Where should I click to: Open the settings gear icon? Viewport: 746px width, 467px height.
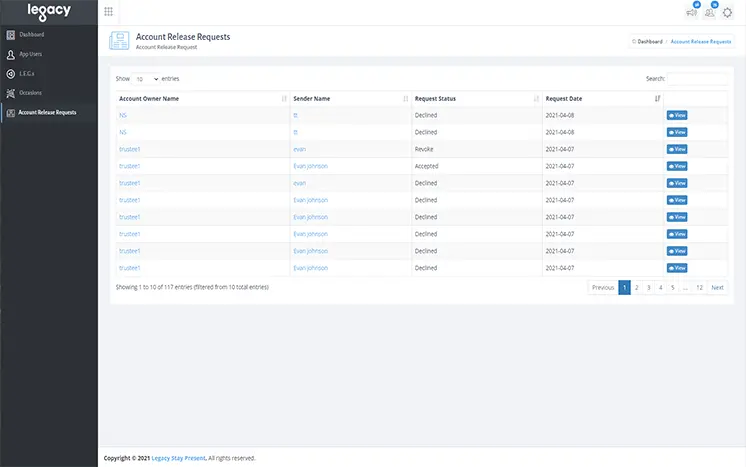coord(727,13)
